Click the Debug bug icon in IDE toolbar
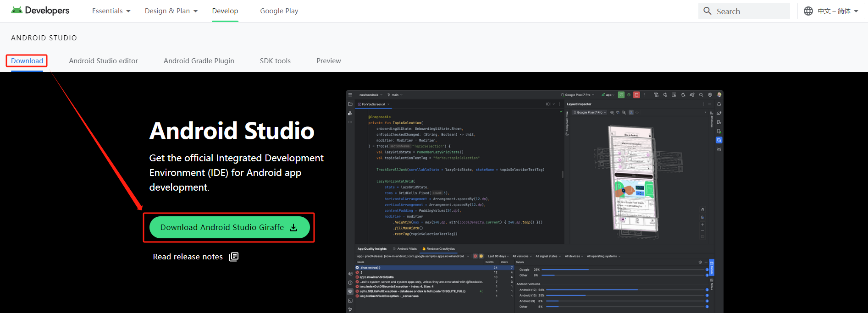Viewport: 868px width, 313px height. (629, 95)
